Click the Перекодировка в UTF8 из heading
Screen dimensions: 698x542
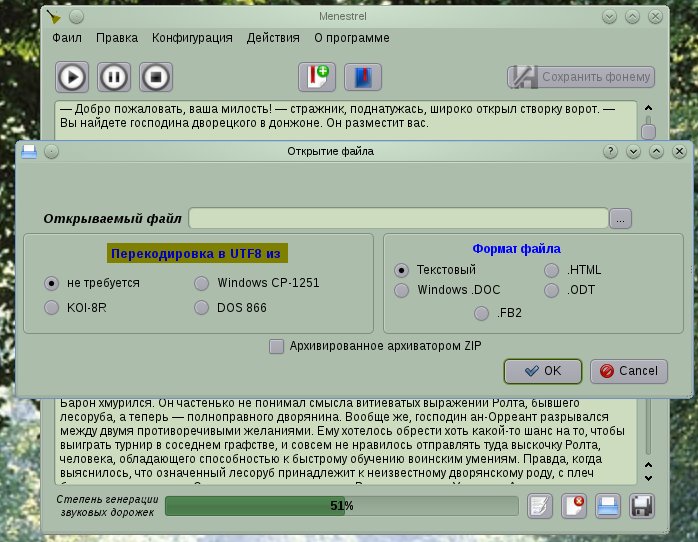click(196, 254)
